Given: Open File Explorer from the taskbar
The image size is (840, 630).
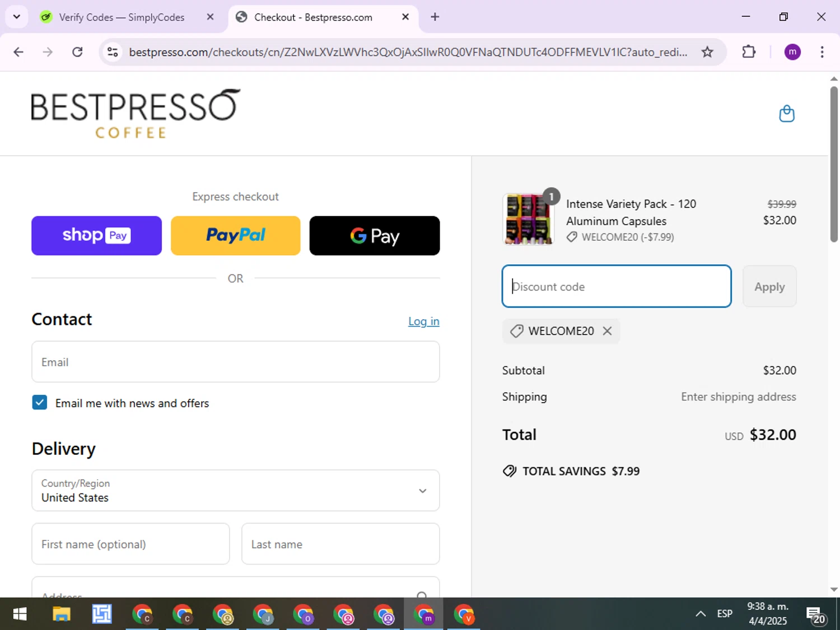Looking at the screenshot, I should [61, 614].
